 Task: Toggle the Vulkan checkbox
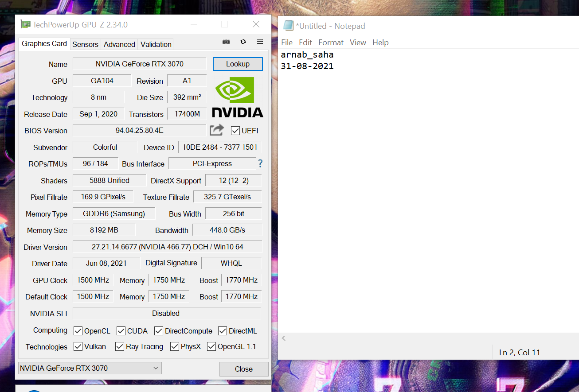78,346
